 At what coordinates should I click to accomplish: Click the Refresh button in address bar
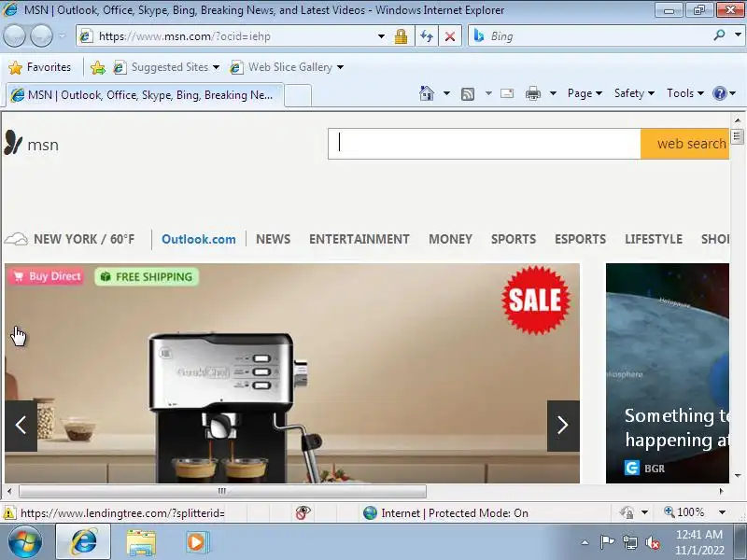427,36
